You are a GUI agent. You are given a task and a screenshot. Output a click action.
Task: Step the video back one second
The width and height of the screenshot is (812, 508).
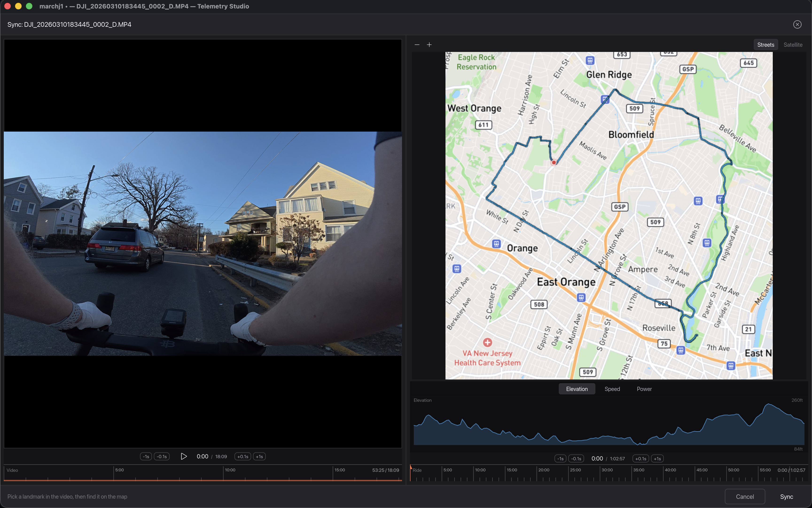click(146, 456)
